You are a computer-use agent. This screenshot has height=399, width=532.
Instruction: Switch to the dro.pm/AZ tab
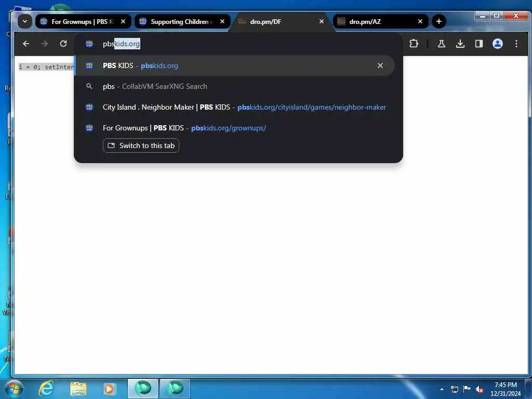381,21
